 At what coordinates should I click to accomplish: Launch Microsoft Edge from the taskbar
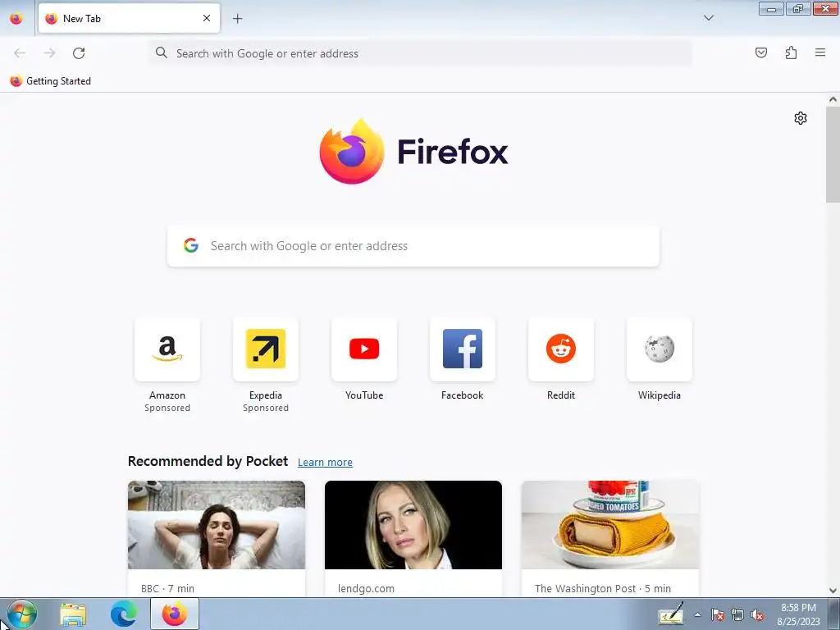(x=123, y=614)
